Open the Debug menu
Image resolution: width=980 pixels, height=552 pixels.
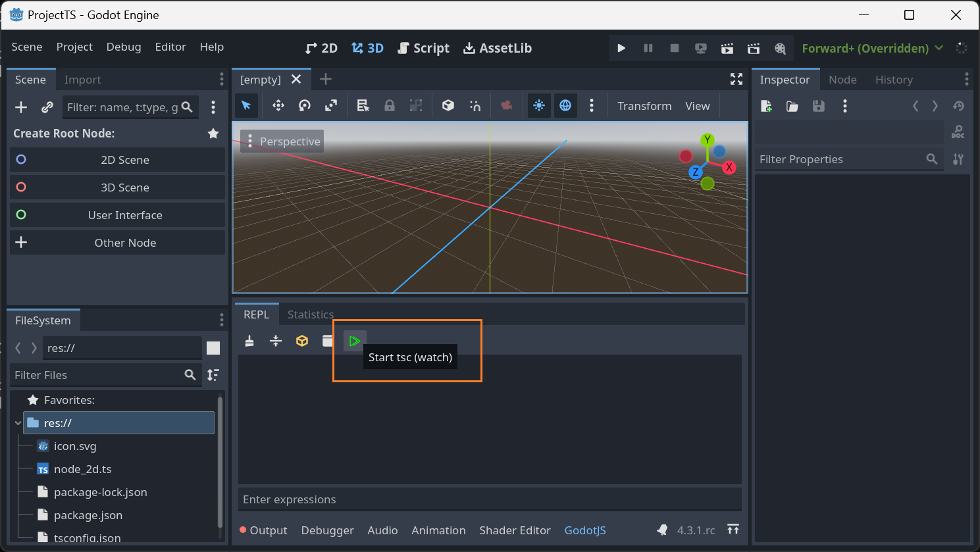point(124,47)
